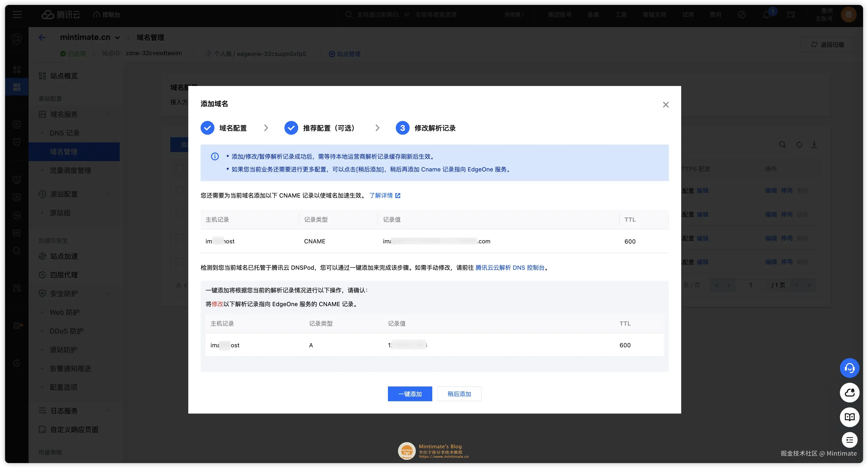Image resolution: width=868 pixels, height=468 pixels.
Task: Open the mintimate.cn domain switcher dropdown
Action: [x=118, y=37]
